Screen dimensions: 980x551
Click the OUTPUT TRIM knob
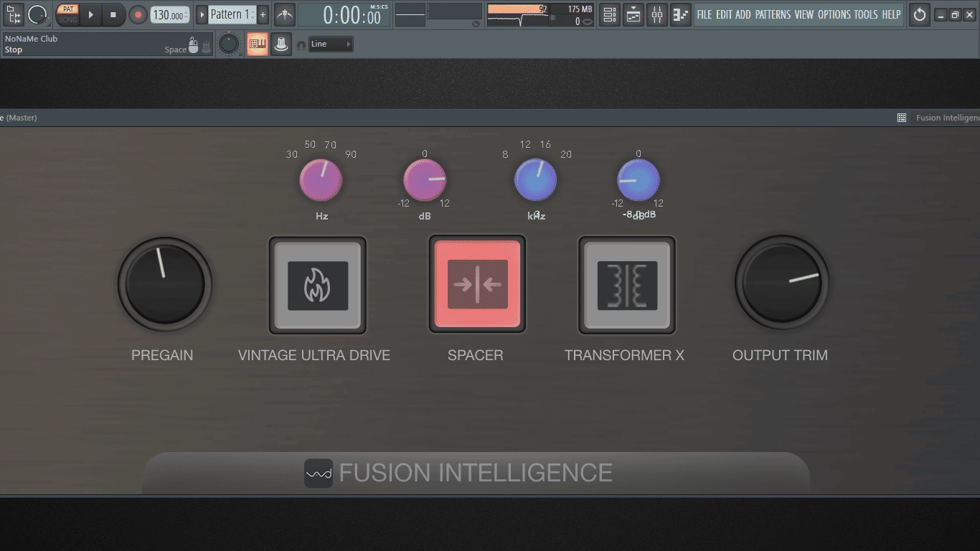782,283
